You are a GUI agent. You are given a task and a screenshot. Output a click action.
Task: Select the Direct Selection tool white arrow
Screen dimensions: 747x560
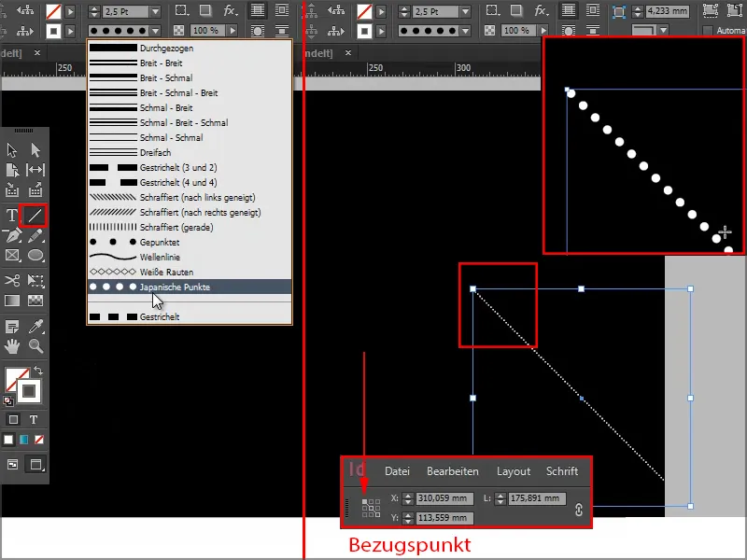pyautogui.click(x=35, y=150)
